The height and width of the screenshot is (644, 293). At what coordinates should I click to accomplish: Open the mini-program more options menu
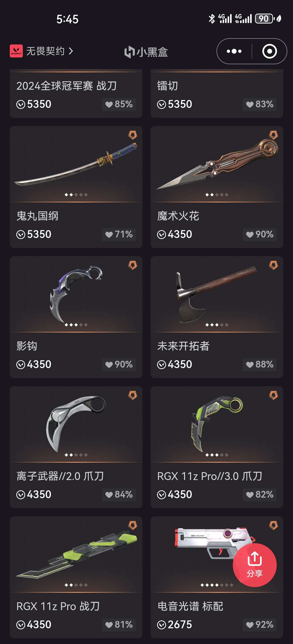coord(234,51)
